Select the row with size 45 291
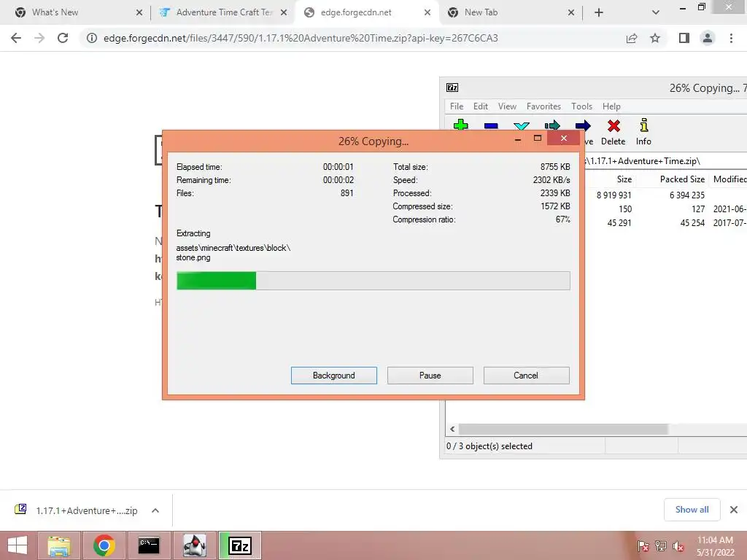Screen dimensions: 747x560 coord(666,222)
